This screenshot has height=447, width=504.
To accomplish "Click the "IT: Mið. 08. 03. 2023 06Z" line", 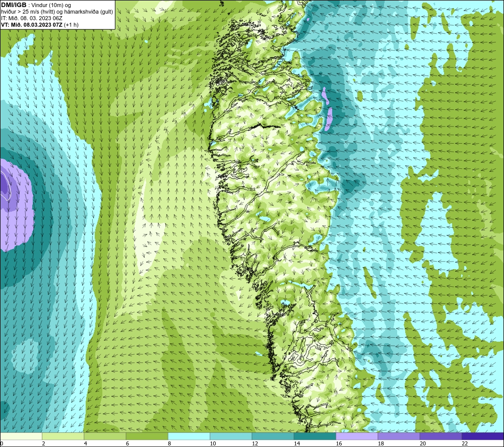I will 31,18.
